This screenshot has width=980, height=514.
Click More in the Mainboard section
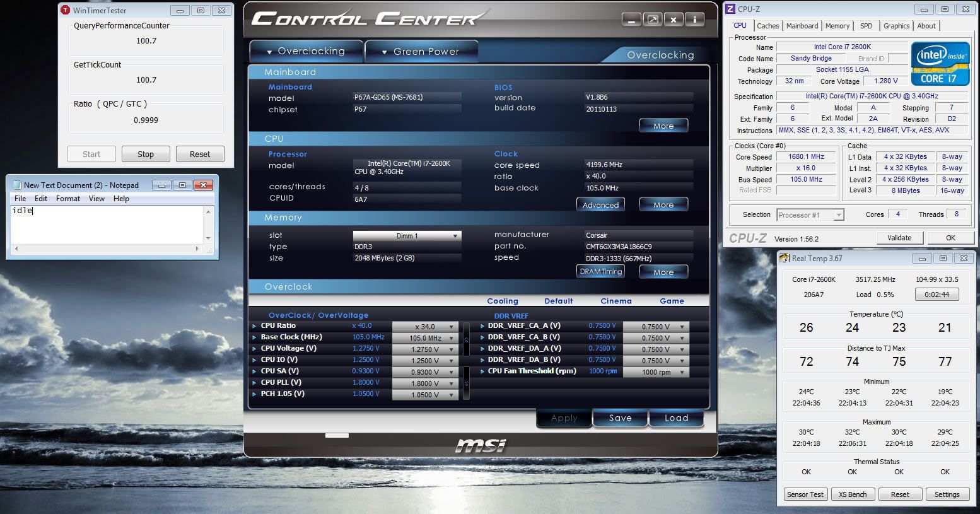tap(663, 126)
